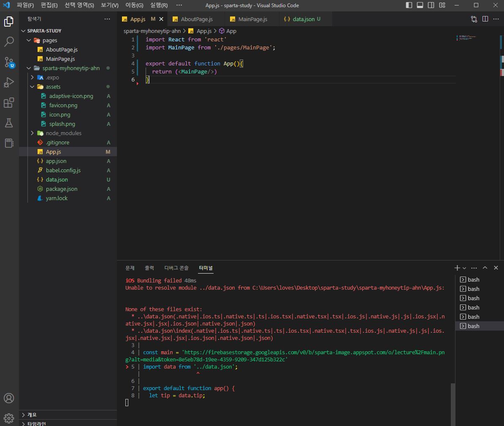Expand the 개요 outline section

(68, 415)
